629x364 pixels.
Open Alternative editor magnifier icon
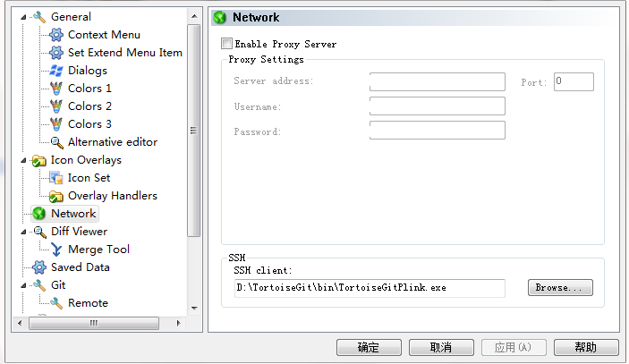click(x=56, y=142)
